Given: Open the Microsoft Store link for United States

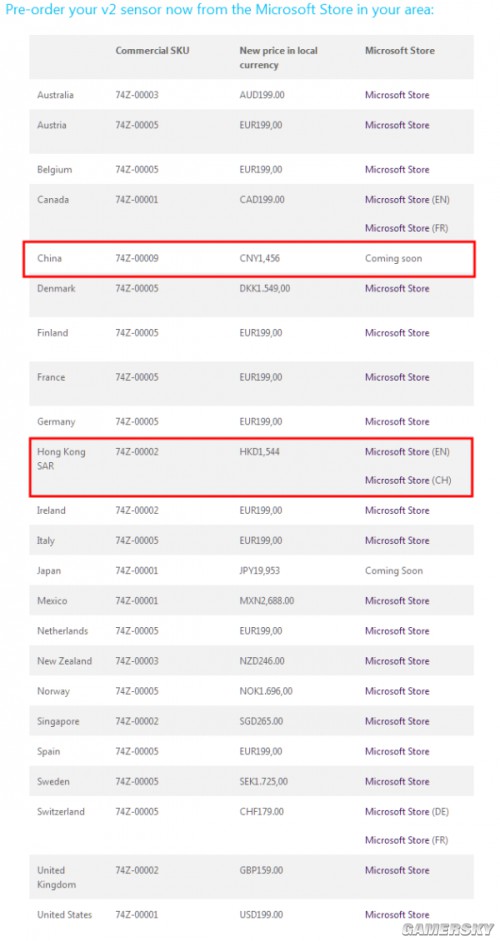Looking at the screenshot, I should (397, 915).
